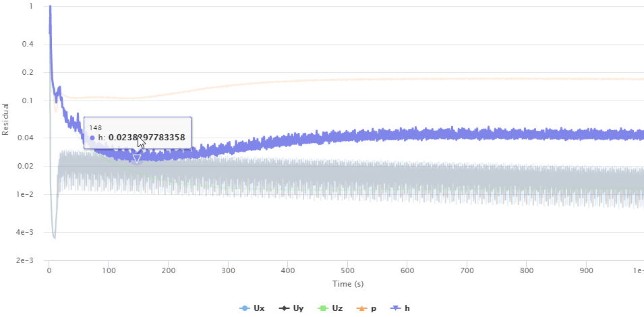
Task: Hide the p series via legend label
Action: coord(374,308)
